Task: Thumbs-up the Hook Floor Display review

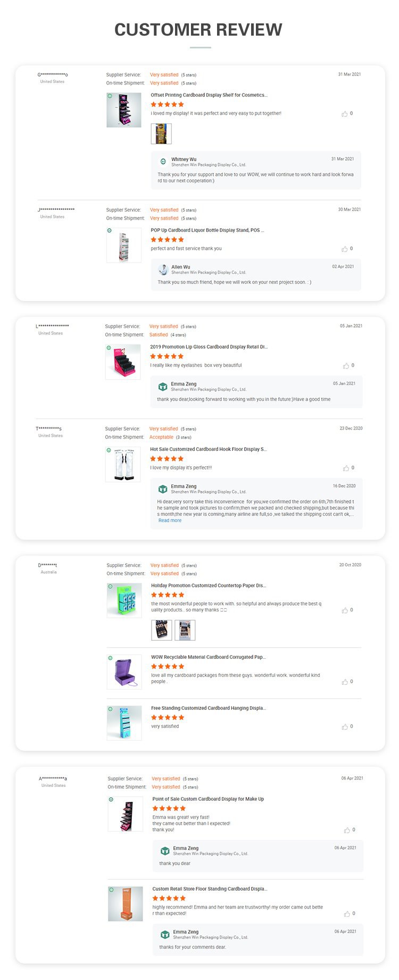Action: click(x=346, y=468)
